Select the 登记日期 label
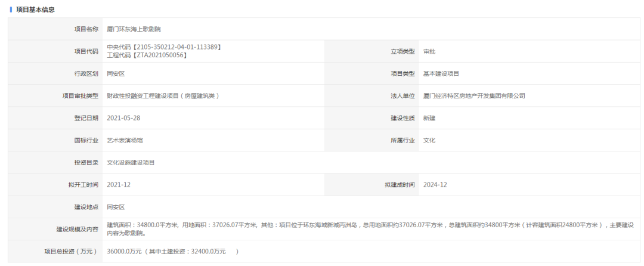 [x=86, y=118]
